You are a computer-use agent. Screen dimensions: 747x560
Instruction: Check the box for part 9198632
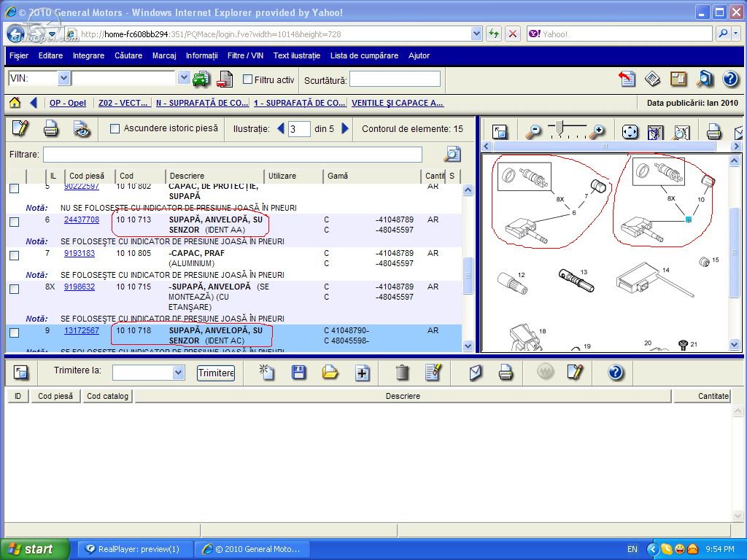15,289
